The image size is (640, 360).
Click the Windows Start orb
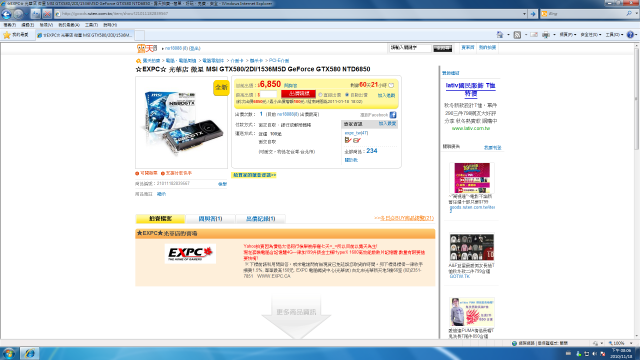[9, 353]
